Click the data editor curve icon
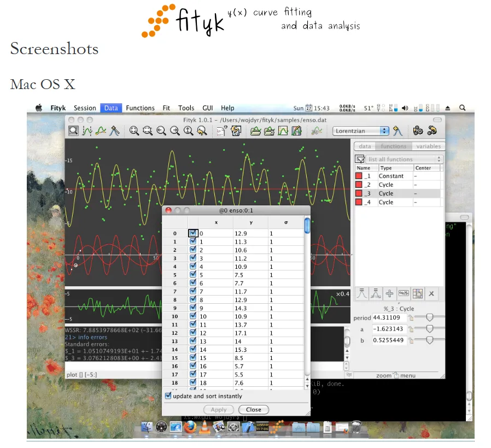Viewport: 491px width, 448px height. [x=283, y=131]
